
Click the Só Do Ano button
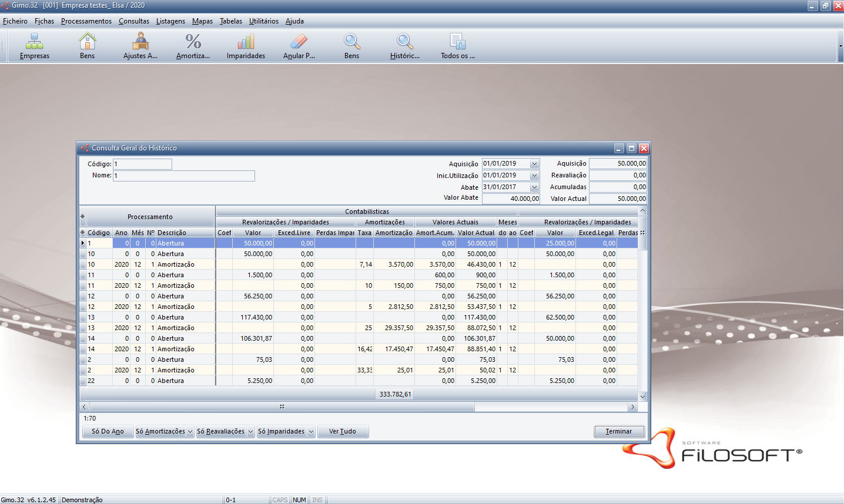click(x=108, y=432)
